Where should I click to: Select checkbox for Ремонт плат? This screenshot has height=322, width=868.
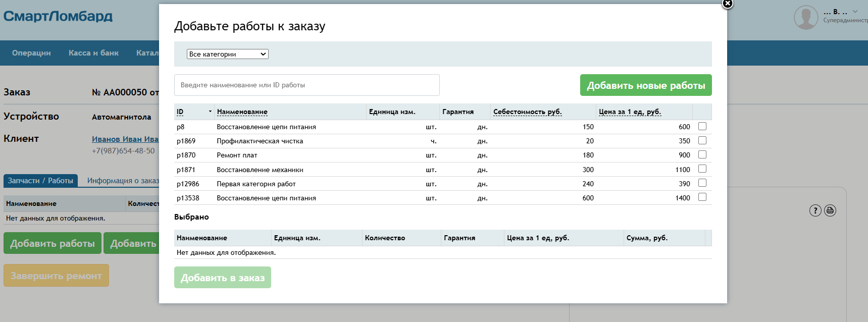pos(702,154)
